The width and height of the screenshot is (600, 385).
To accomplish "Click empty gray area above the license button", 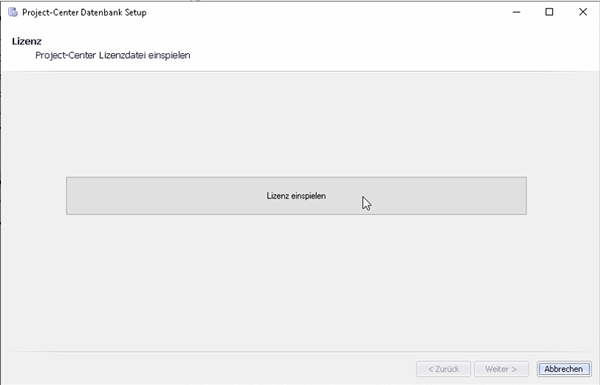I will pyautogui.click(x=296, y=122).
